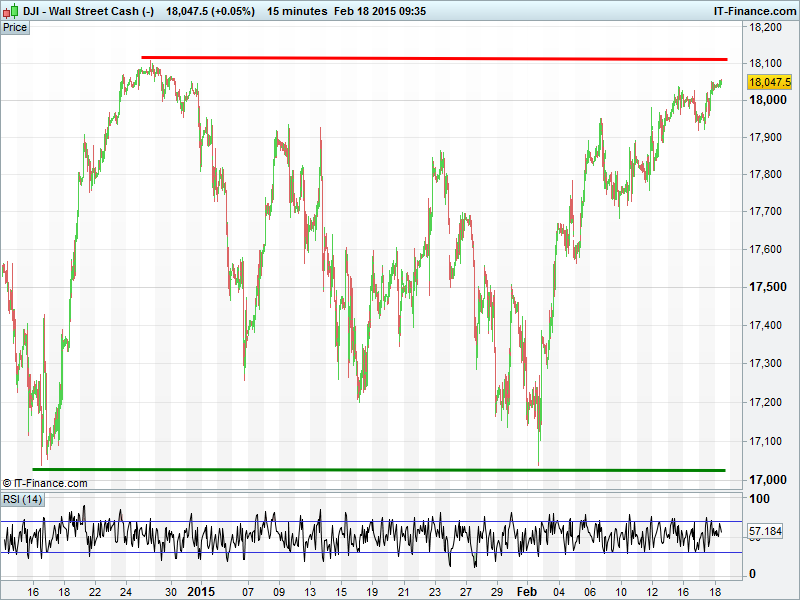Click the 18,100 price axis label
The image size is (800, 600).
(x=765, y=63)
